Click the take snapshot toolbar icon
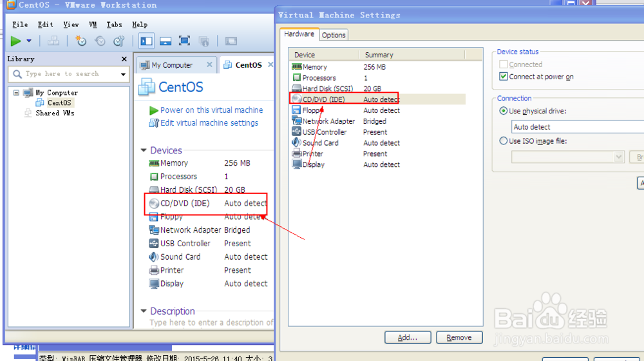 coord(81,41)
